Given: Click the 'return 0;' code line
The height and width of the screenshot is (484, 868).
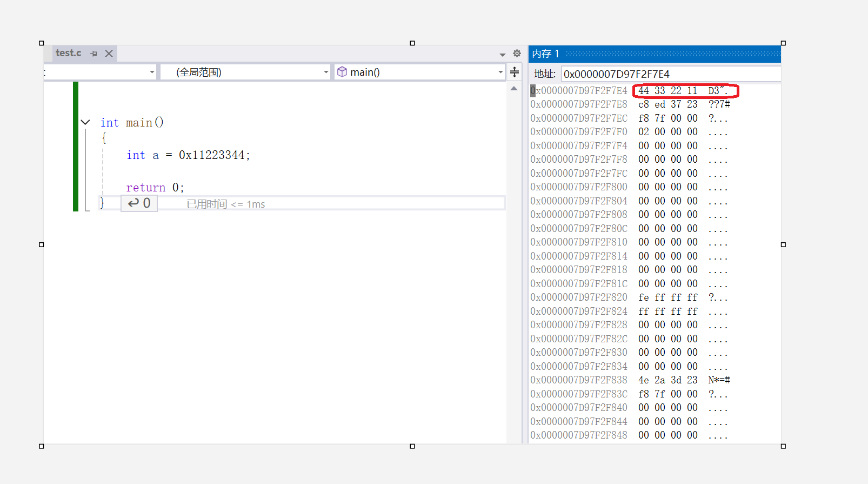Looking at the screenshot, I should click(x=155, y=188).
